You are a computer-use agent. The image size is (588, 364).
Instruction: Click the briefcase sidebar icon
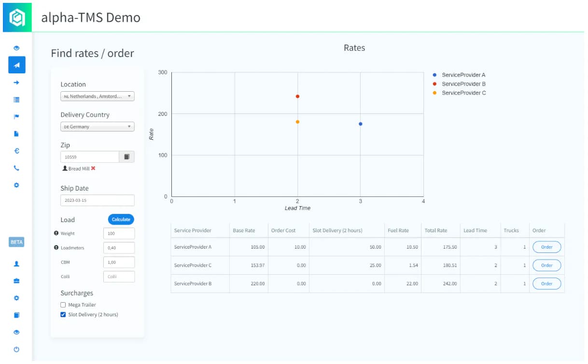pos(16,281)
